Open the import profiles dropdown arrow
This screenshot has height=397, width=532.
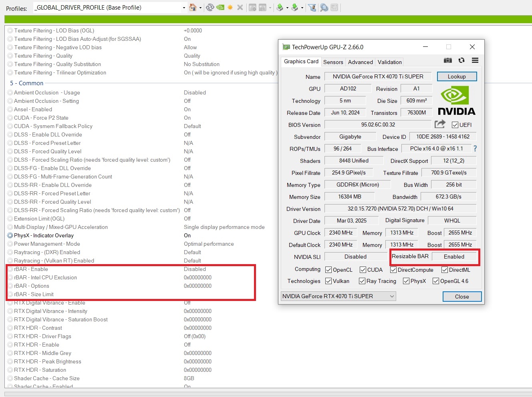[302, 8]
